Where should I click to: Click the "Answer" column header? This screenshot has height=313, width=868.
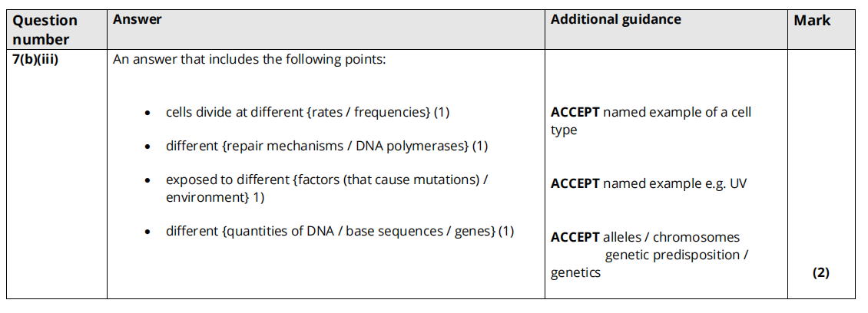(x=137, y=20)
